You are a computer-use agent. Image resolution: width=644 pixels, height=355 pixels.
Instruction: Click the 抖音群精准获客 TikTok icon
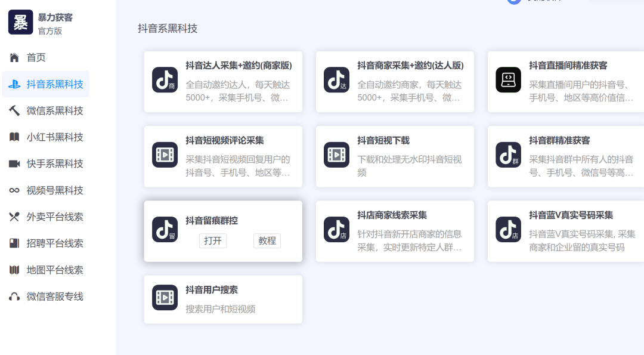point(508,155)
